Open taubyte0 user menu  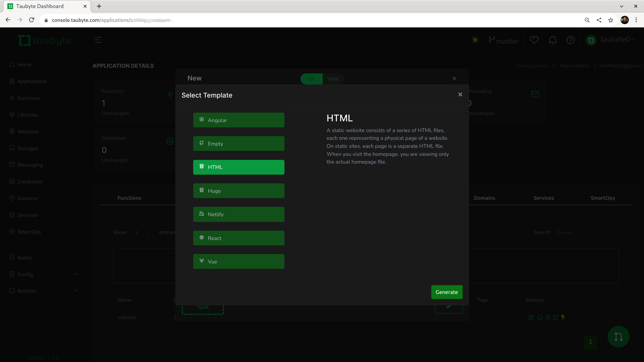pyautogui.click(x=610, y=40)
